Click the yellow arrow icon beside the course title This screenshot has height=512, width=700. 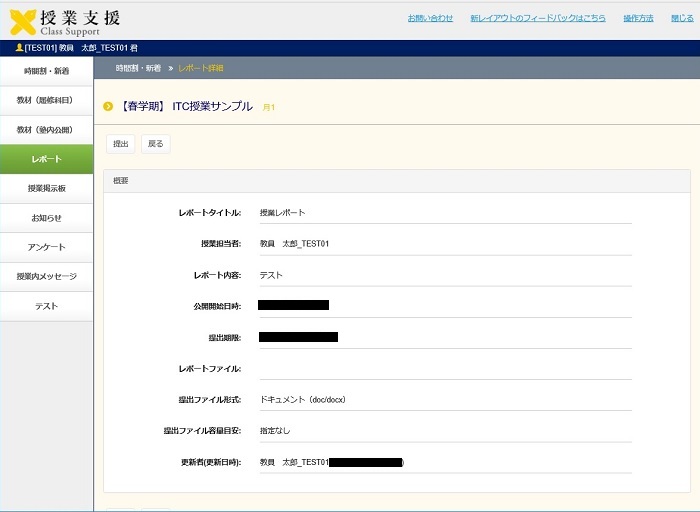[108, 106]
